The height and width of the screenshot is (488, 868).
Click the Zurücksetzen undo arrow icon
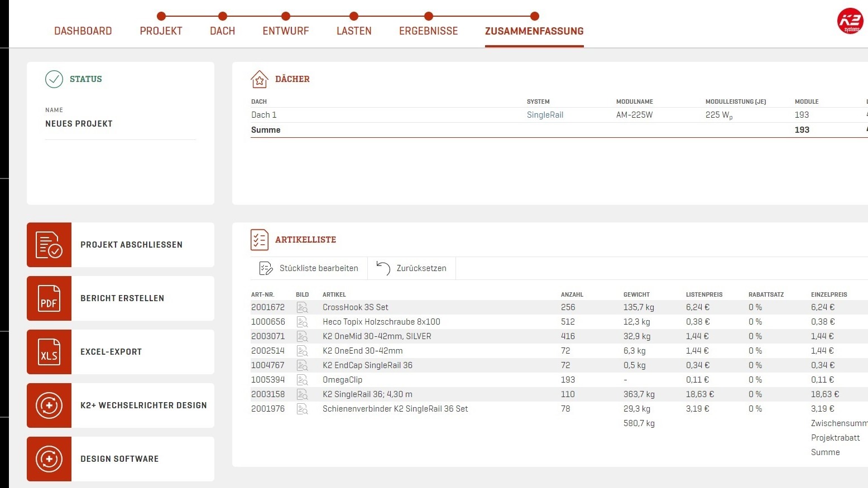click(x=383, y=268)
